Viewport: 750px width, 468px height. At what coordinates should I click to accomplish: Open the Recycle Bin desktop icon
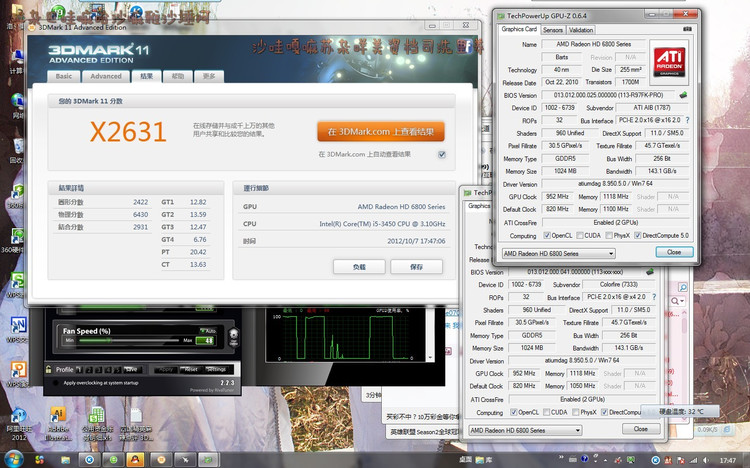point(18,146)
